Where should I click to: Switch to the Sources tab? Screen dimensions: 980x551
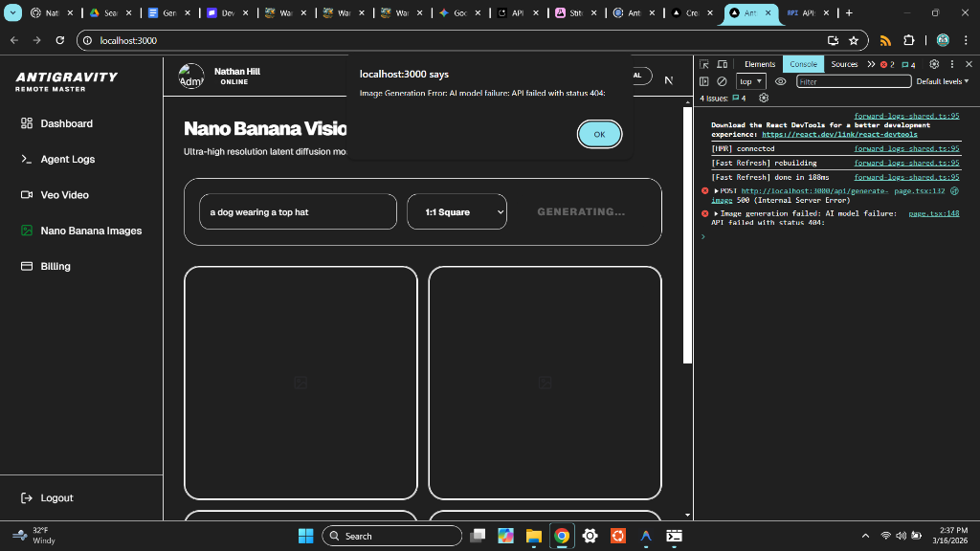coord(844,64)
